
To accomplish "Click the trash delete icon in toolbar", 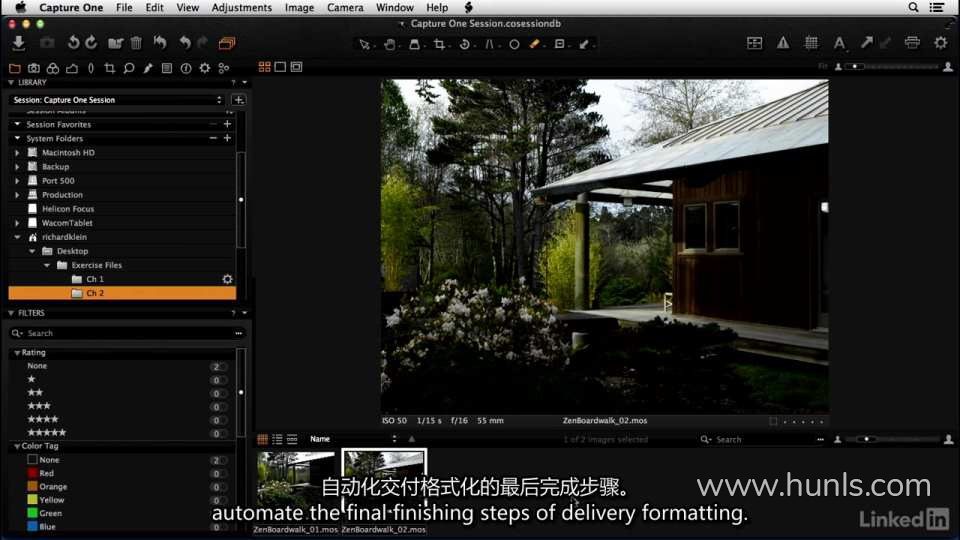I will (x=136, y=43).
